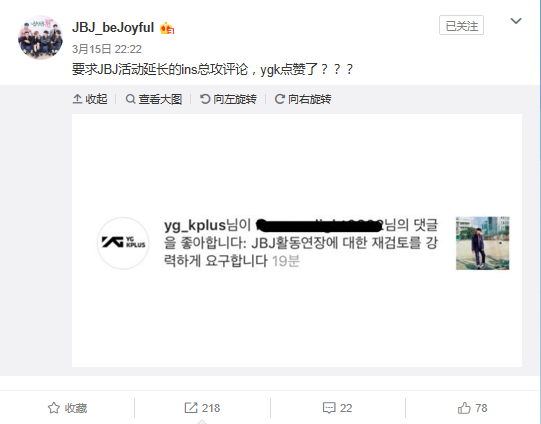Viewport: 541px width, 424px height.
Task: Click the 收起 up-arrow icon
Action: pos(77,99)
